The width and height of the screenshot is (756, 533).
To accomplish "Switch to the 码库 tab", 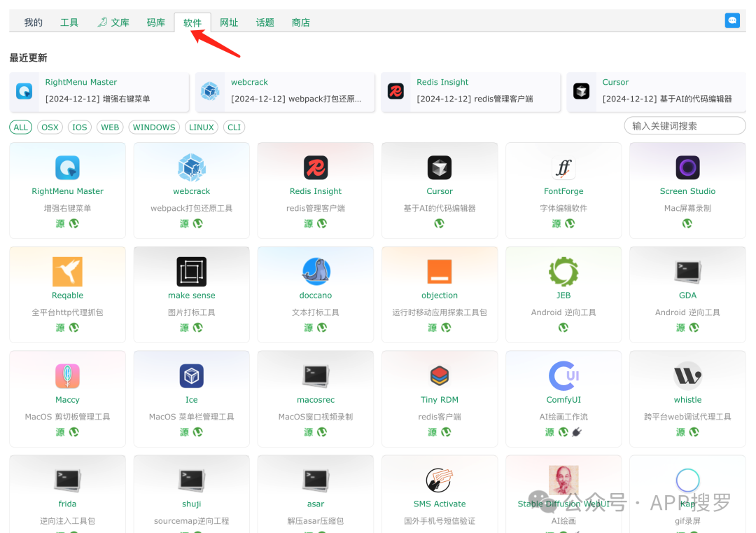I will (x=155, y=22).
